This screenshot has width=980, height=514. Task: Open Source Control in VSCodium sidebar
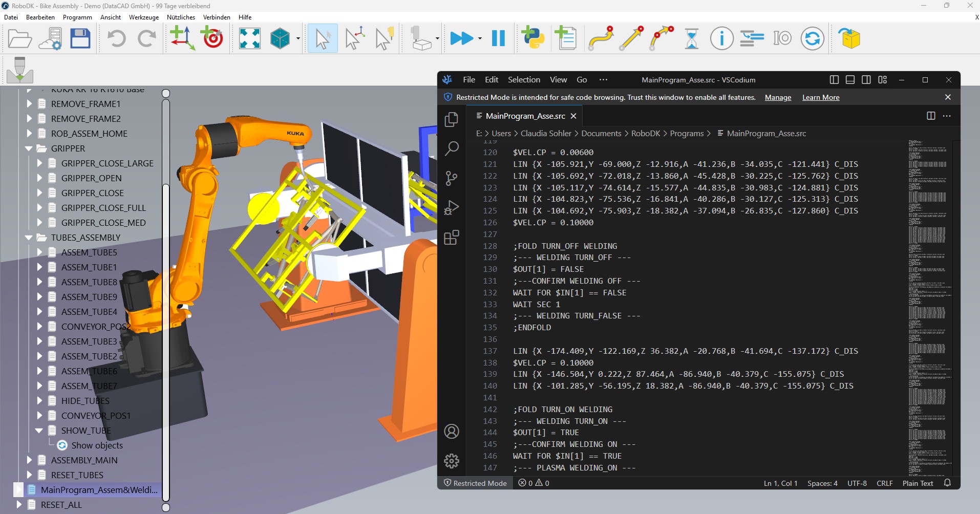(451, 178)
